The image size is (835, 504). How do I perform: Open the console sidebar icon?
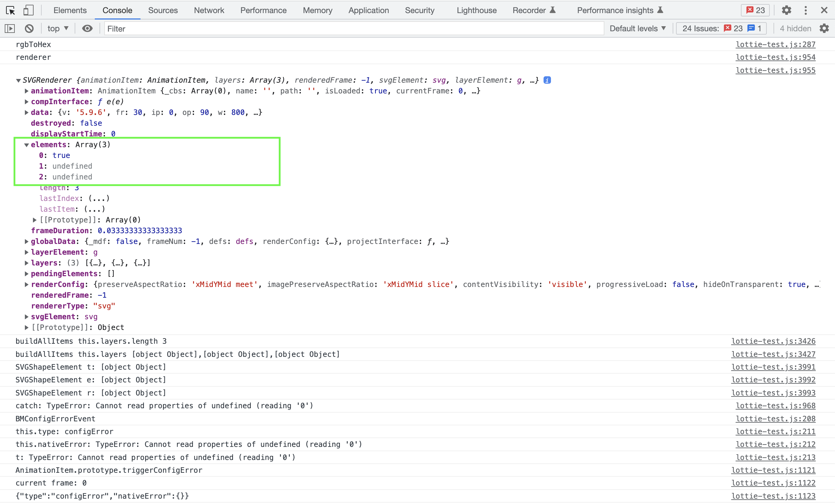click(9, 29)
